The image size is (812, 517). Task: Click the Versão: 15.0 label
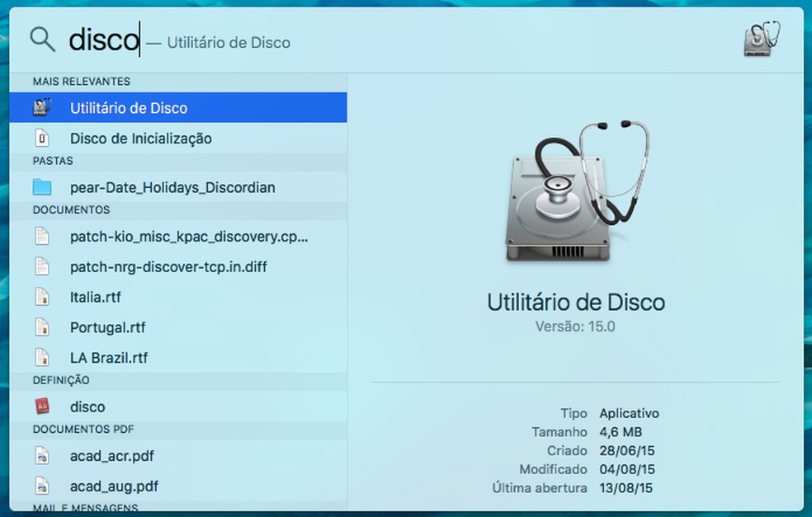click(578, 326)
